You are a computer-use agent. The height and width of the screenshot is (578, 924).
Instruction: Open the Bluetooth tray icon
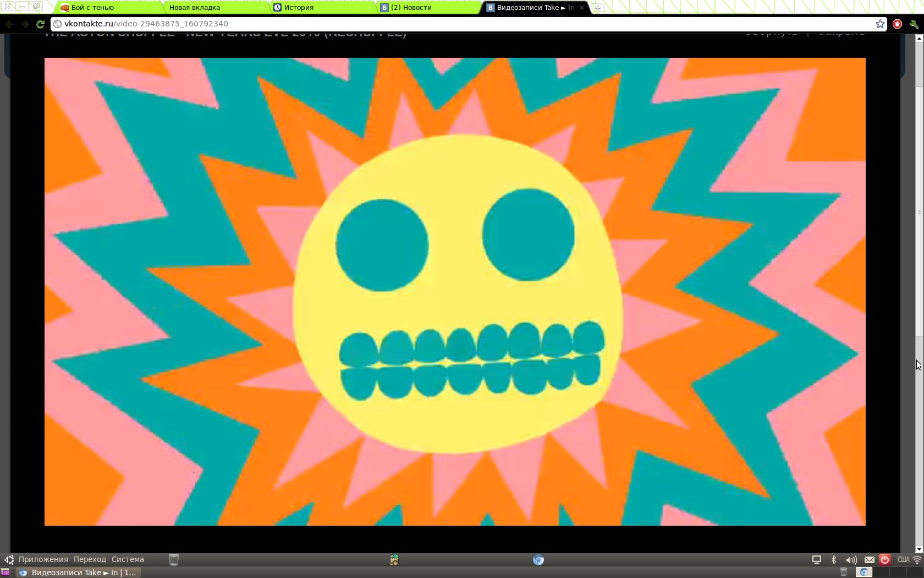point(834,560)
